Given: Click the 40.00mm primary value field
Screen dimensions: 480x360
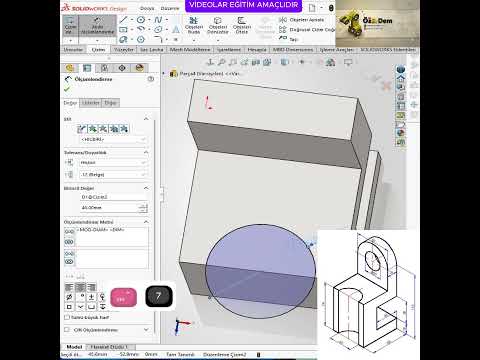Looking at the screenshot, I should tap(109, 208).
